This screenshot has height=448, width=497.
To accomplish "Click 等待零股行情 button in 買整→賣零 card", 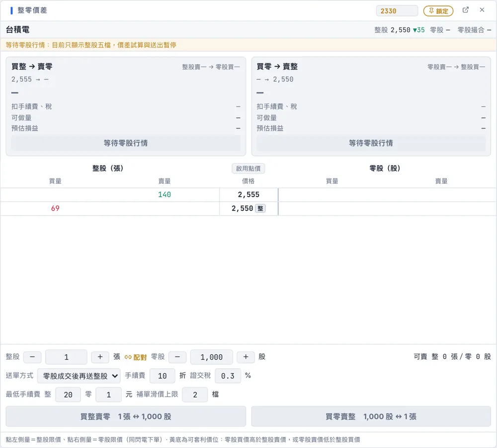I will [126, 143].
